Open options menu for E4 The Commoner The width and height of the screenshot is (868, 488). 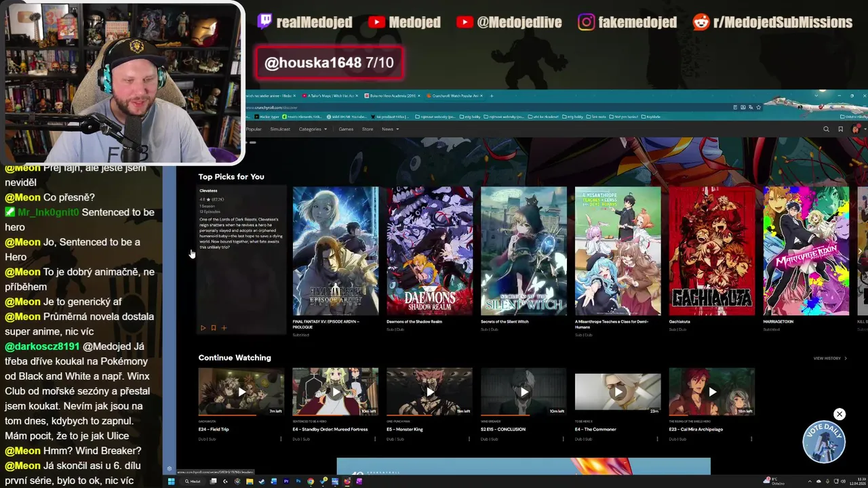(x=657, y=439)
